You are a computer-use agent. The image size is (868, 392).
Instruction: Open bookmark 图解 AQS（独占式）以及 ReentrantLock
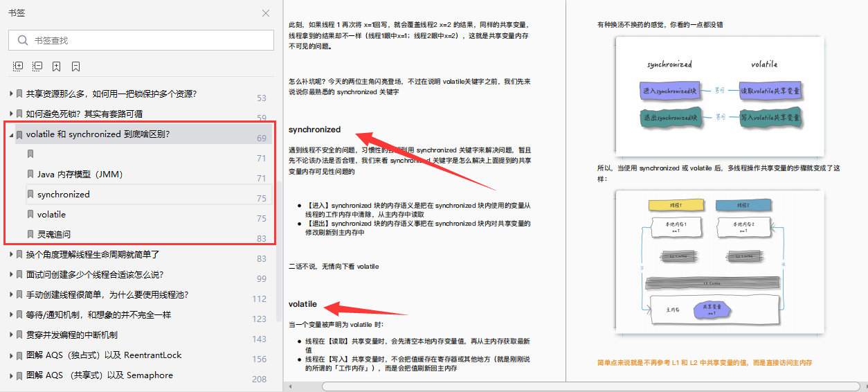pos(104,355)
